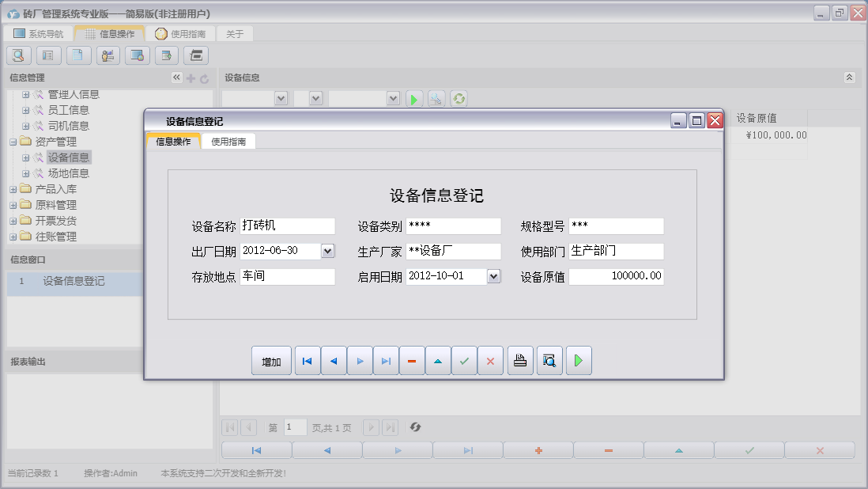Click the search magnifier icon in main toolbar
This screenshot has height=489, width=868.
(19, 55)
